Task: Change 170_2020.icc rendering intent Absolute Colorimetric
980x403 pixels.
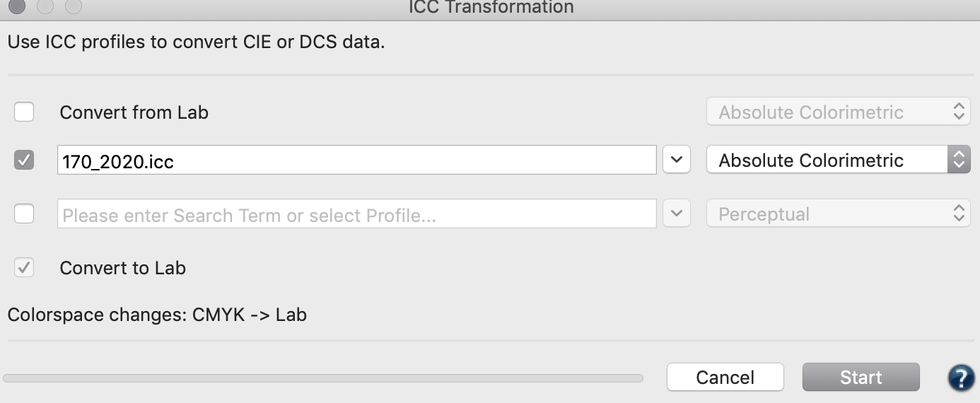Action: click(839, 160)
